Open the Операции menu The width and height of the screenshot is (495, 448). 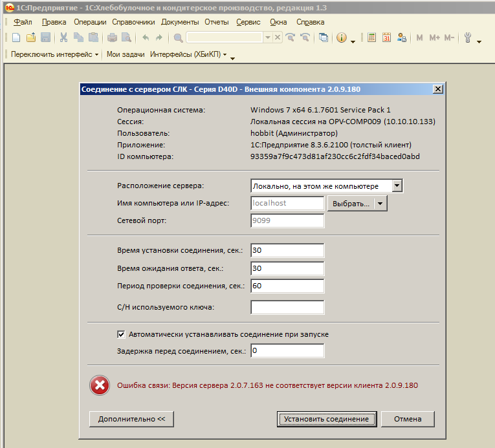90,22
